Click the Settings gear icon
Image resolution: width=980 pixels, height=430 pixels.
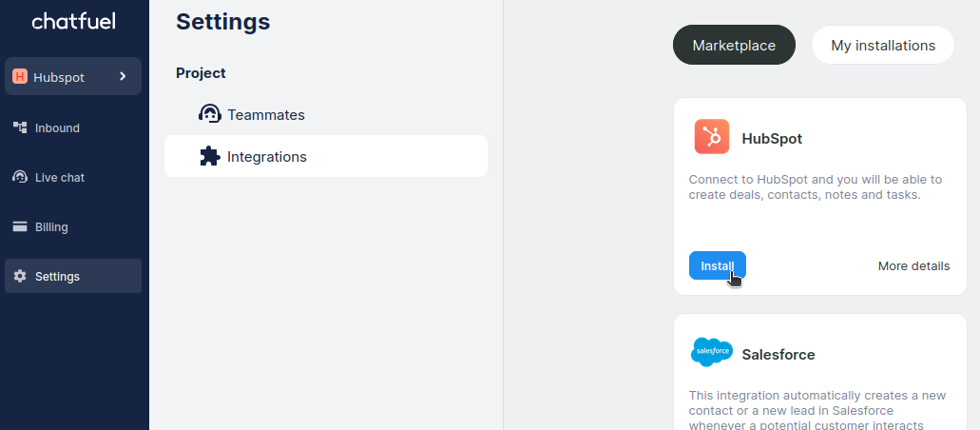point(20,277)
